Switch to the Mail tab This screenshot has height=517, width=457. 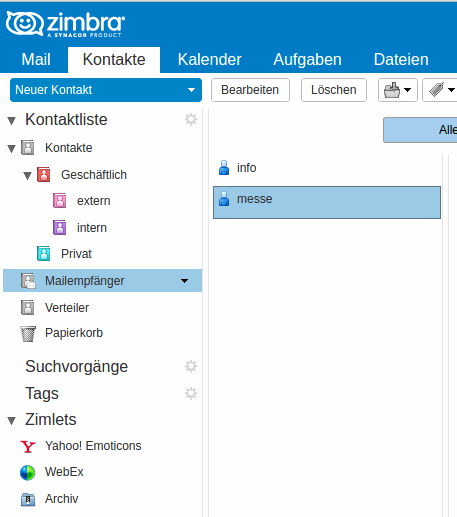tap(36, 60)
